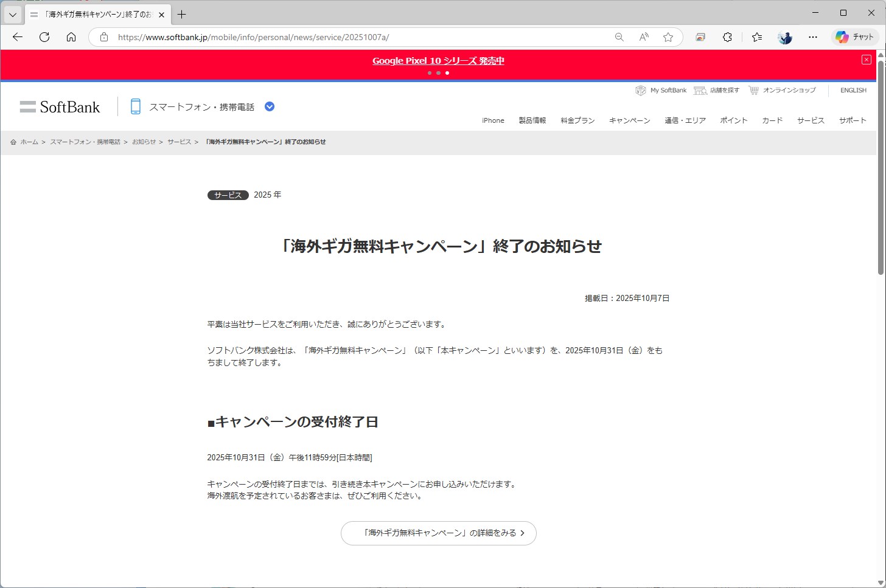Screen dimensions: 886x588
Task: Open browser settings via the ellipsis menu
Action: point(813,37)
